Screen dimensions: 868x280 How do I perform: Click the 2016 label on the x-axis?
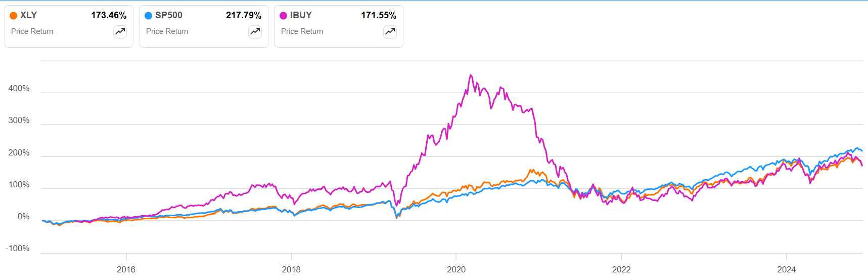point(126,269)
